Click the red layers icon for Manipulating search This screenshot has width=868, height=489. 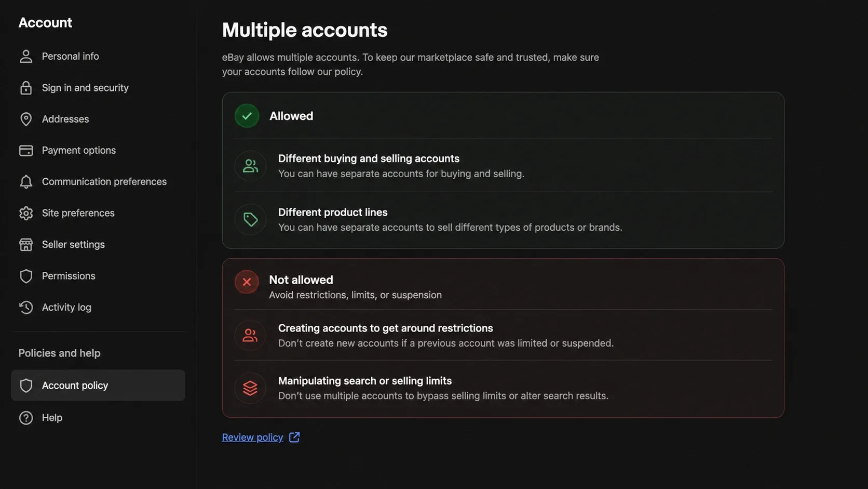[250, 388]
